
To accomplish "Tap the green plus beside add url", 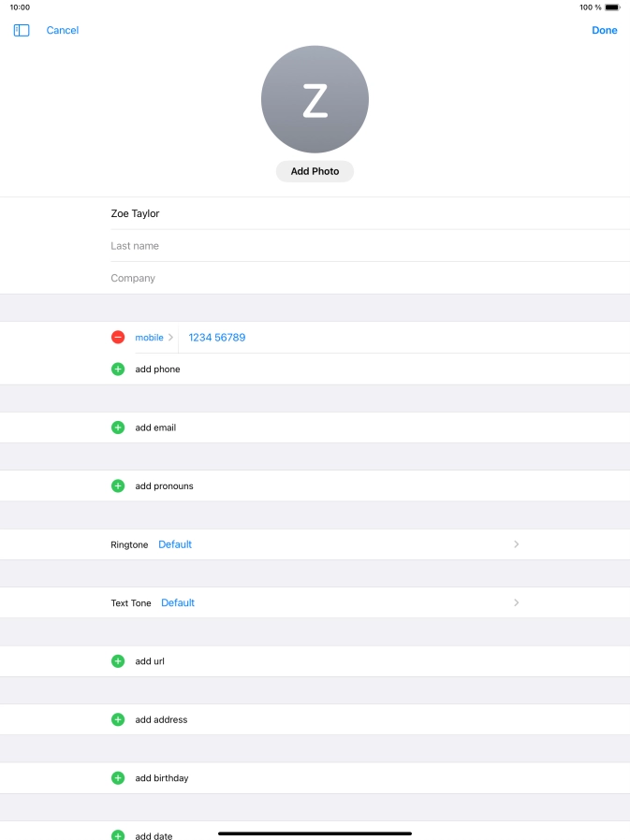I will (118, 661).
